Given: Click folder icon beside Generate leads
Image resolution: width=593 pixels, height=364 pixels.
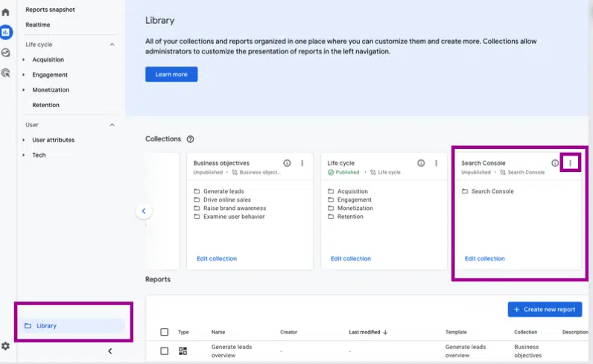Looking at the screenshot, I should tap(197, 191).
